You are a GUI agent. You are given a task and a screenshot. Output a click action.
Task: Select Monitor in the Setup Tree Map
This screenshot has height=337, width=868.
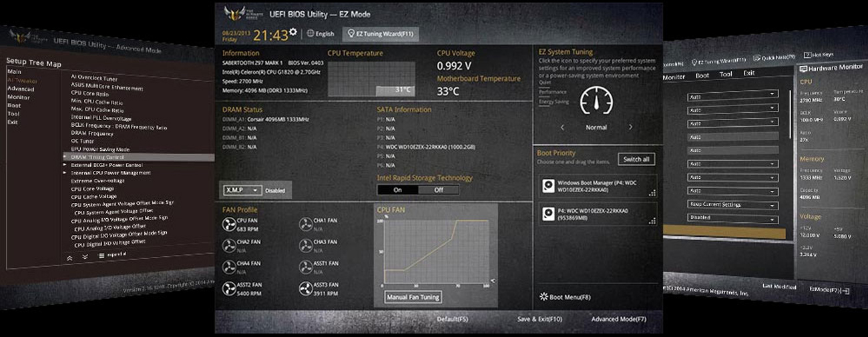[x=18, y=97]
